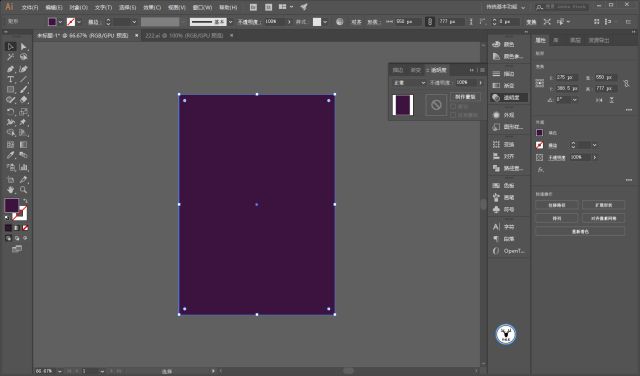The height and width of the screenshot is (376, 640).
Task: Toggle constrain width and height proportions link
Action: (627, 83)
